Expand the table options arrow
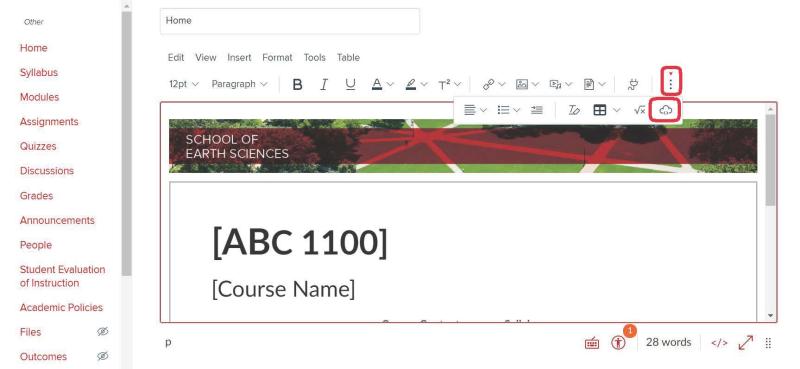This screenshot has width=800, height=369. [616, 110]
